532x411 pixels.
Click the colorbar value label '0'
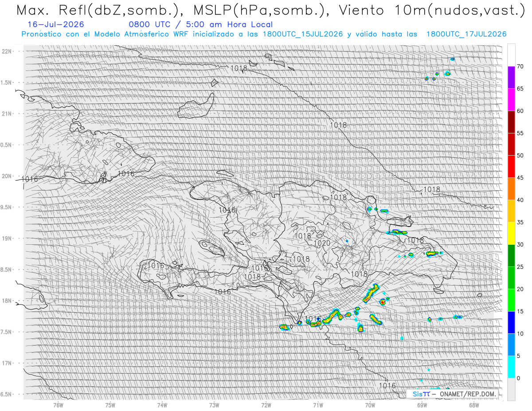pos(519,378)
